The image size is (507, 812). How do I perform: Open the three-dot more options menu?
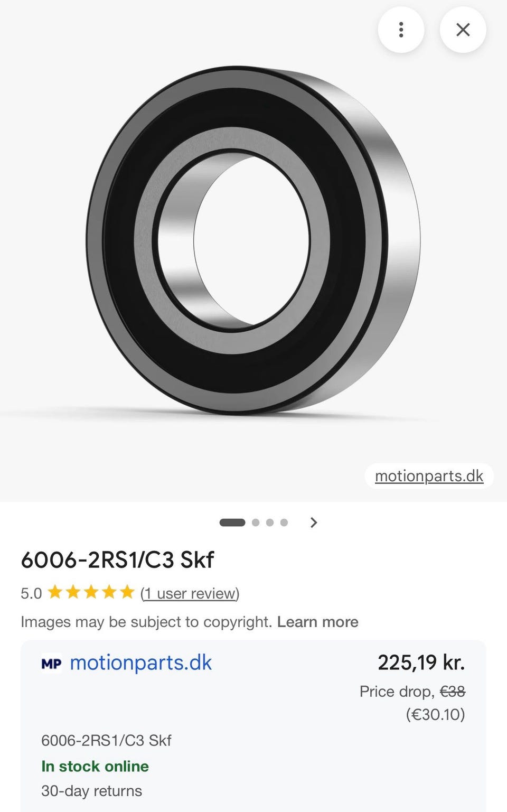click(x=401, y=30)
